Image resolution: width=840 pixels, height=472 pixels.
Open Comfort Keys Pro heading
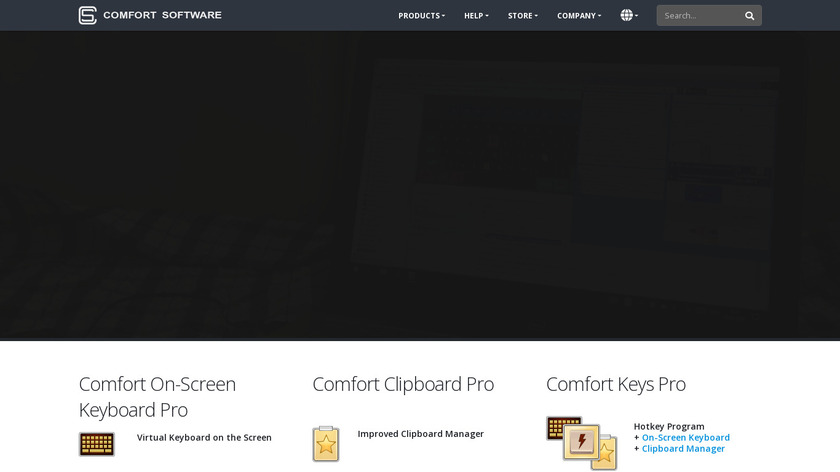tap(616, 384)
